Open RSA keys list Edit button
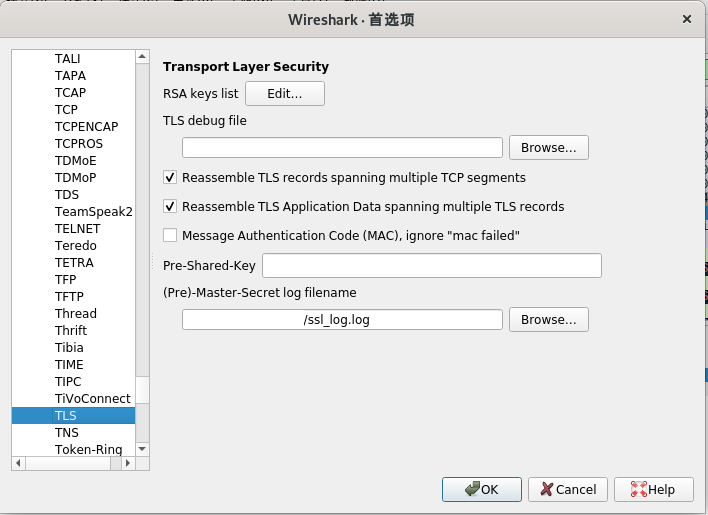Viewport: 708px width, 515px height. click(285, 93)
